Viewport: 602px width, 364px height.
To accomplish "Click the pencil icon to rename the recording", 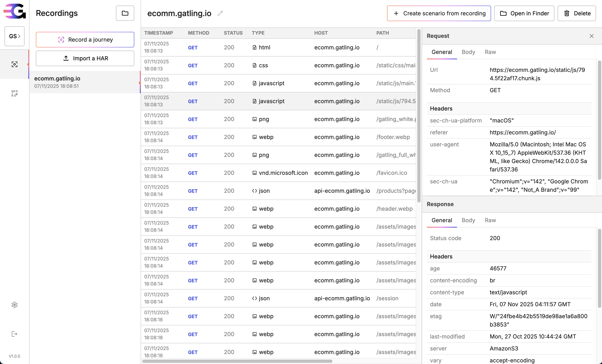I will [x=220, y=13].
